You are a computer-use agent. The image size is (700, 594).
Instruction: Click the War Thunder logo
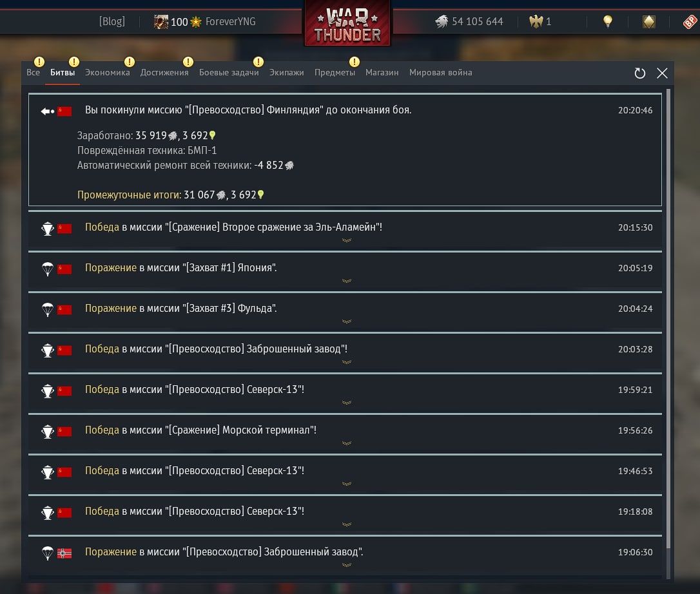pyautogui.click(x=347, y=24)
